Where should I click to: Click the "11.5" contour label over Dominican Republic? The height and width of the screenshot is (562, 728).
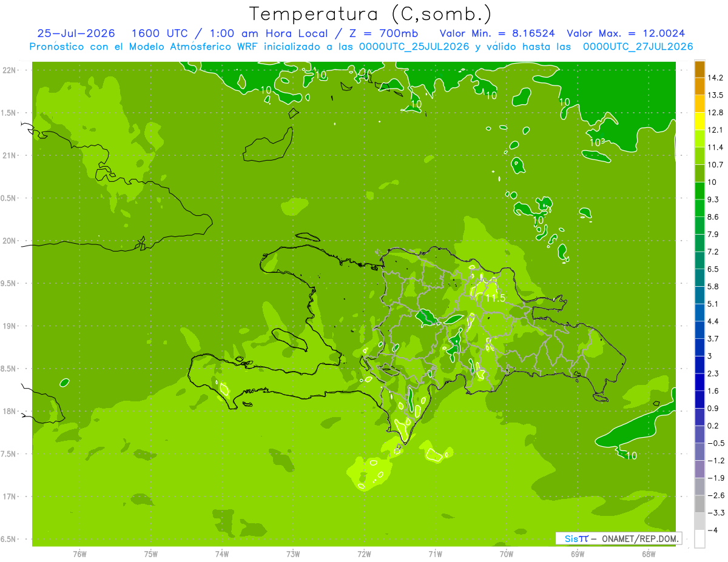495,298
